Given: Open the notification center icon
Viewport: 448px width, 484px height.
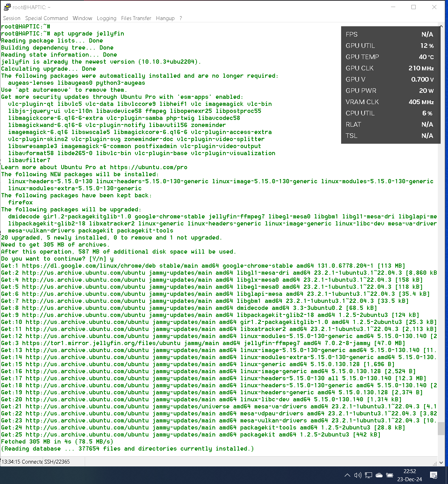Looking at the screenshot, I should [434, 475].
